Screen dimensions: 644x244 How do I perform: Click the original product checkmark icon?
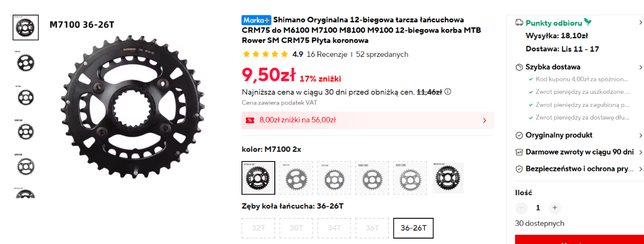(519, 135)
